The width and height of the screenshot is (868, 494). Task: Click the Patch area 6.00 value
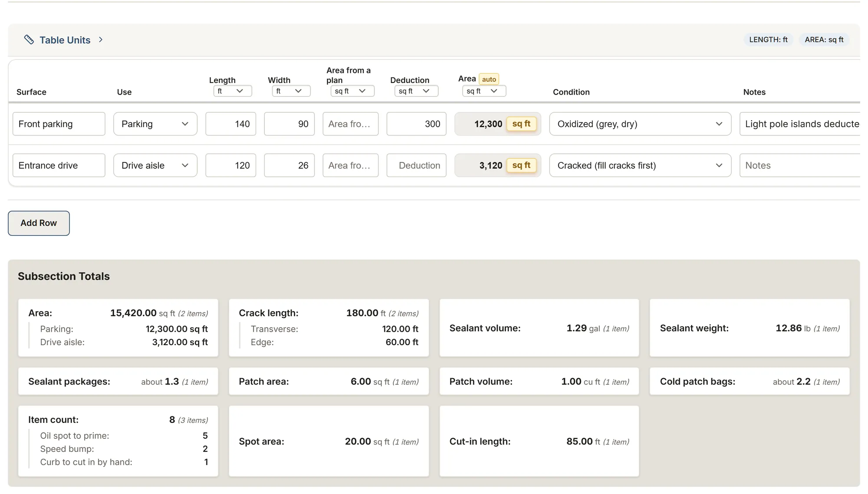pos(361,382)
